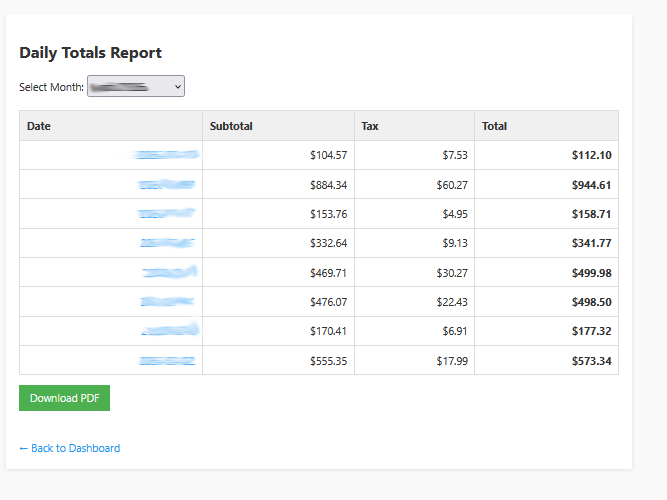Viewport: 667px width, 500px height.
Task: Open the date link for the $112.10 total row
Action: [x=167, y=155]
